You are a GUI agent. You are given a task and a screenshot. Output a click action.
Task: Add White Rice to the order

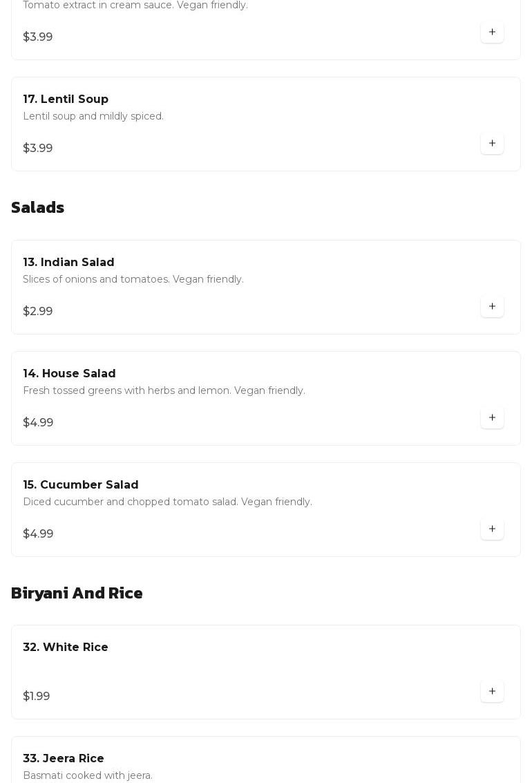click(x=492, y=692)
